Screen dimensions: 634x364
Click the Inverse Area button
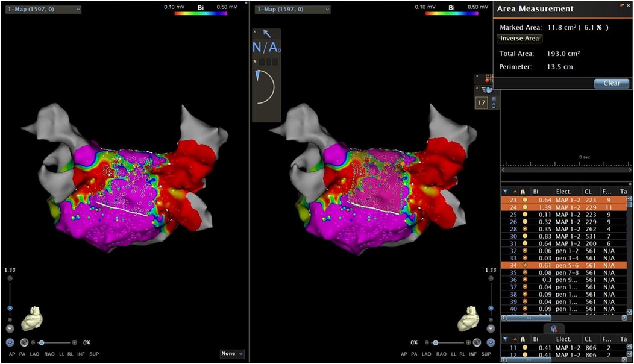click(x=519, y=39)
